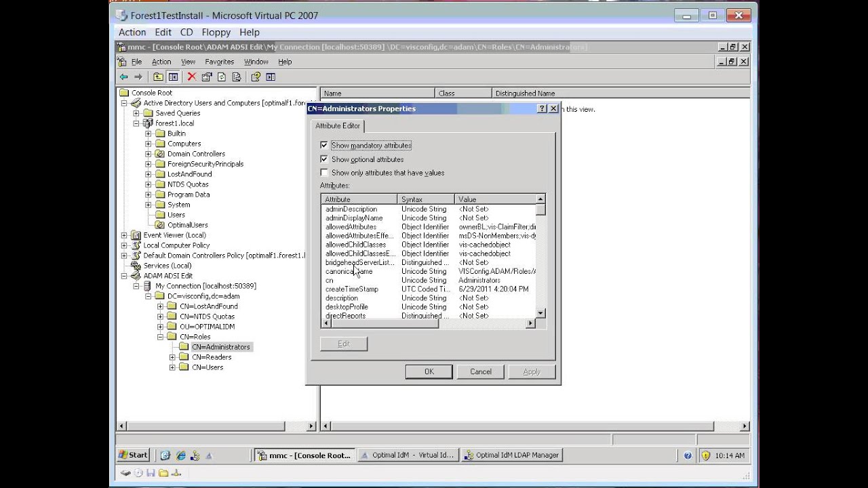868x488 pixels.
Task: Switch to Optimal IdM - Virtual Id taskbar button
Action: 408,455
